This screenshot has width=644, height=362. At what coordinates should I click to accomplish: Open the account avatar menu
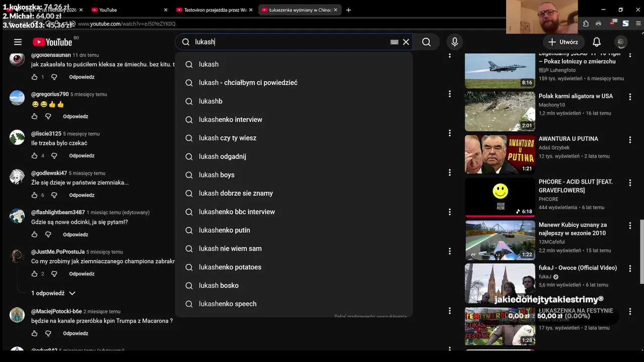coord(621,42)
